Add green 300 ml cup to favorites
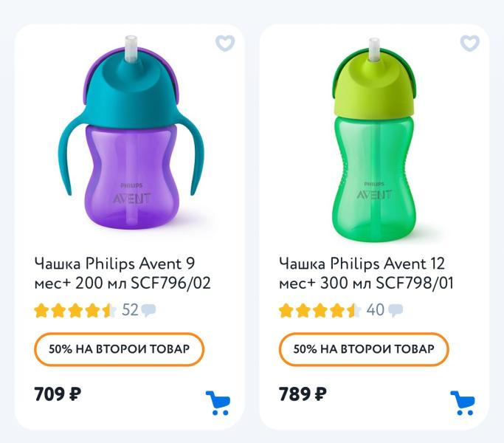The image size is (504, 443). coord(469,43)
